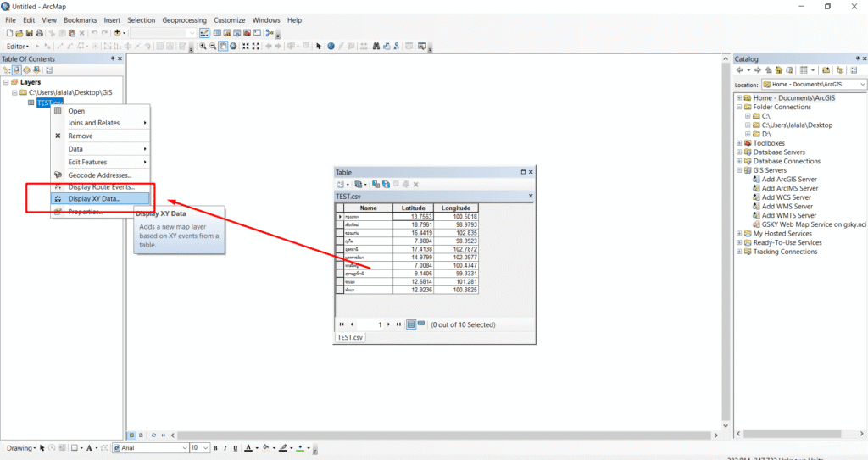The image size is (868, 460).
Task: Open the Find binoculars tool
Action: coord(376,46)
